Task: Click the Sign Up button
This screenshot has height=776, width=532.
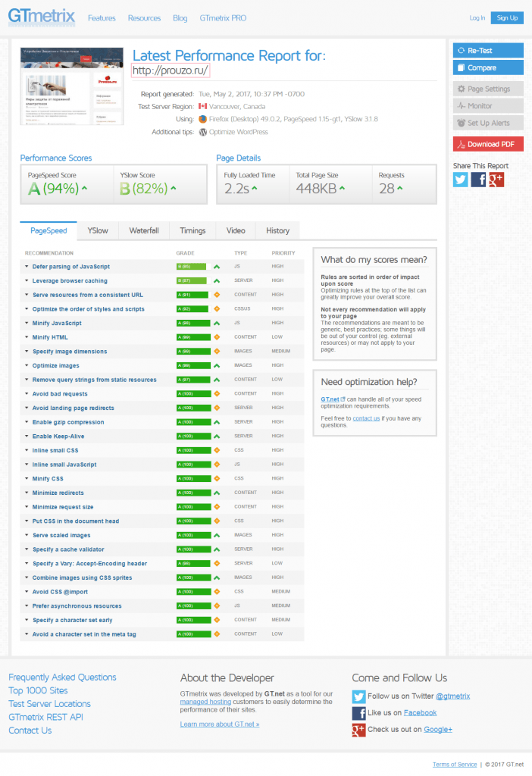Action: (507, 18)
